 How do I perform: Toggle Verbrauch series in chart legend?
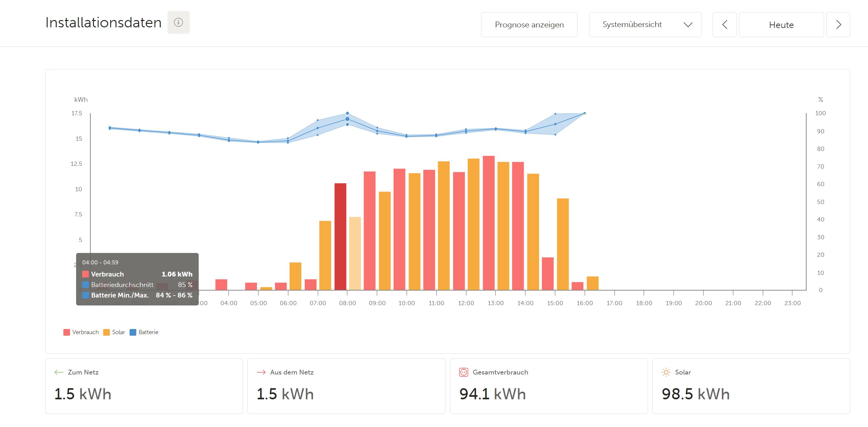pyautogui.click(x=81, y=332)
